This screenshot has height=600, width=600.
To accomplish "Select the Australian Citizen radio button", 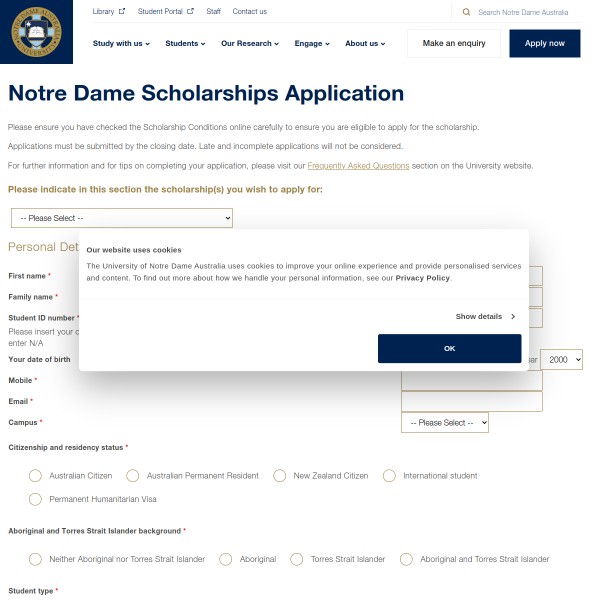I will pyautogui.click(x=36, y=476).
